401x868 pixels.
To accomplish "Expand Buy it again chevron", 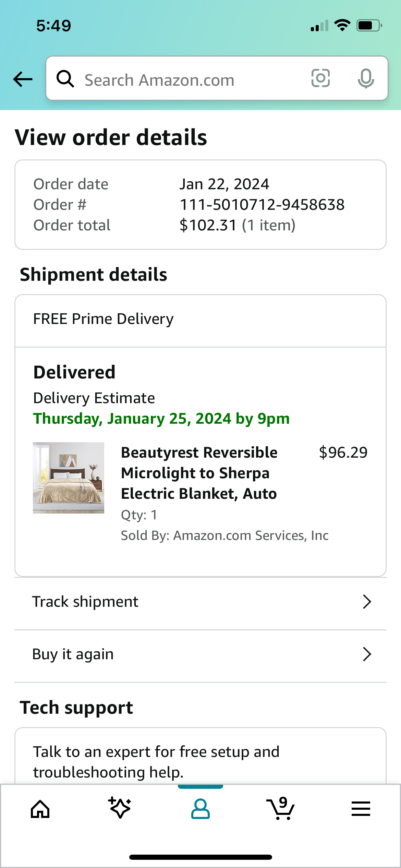I will click(367, 654).
